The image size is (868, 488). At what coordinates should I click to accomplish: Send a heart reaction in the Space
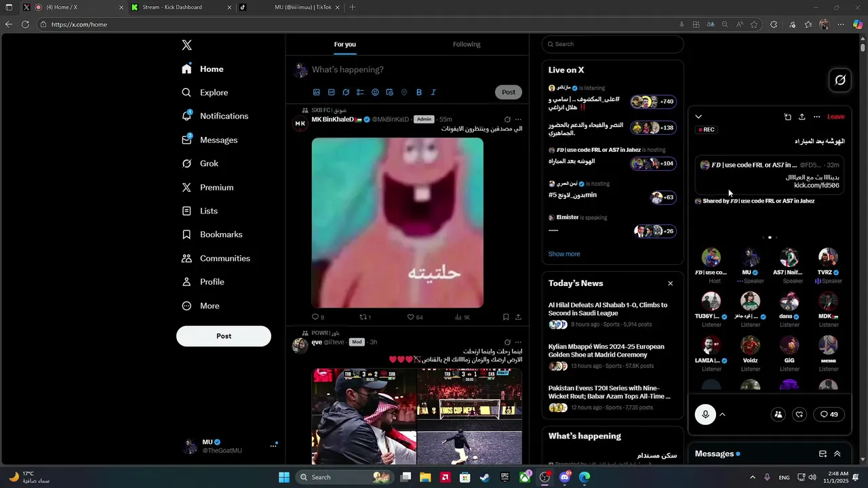coord(800,415)
